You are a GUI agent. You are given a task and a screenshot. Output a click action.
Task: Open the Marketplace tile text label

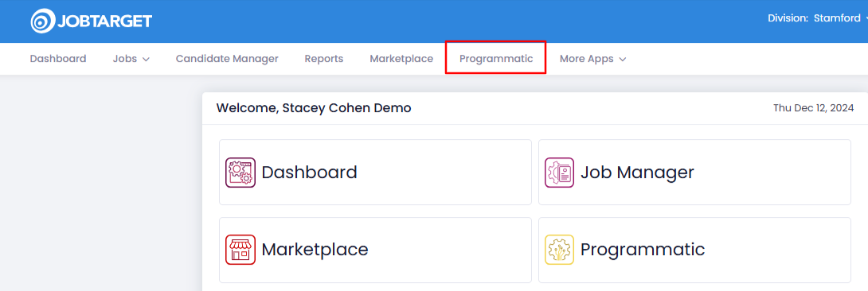(315, 250)
